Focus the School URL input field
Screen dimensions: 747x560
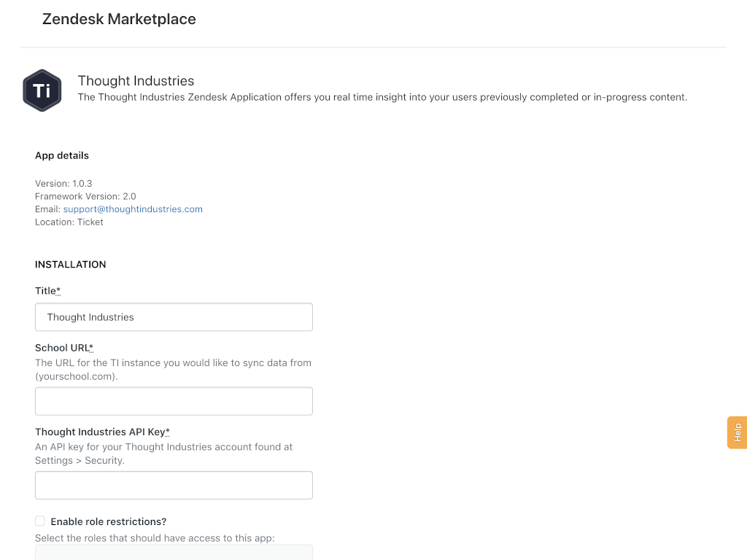[174, 401]
